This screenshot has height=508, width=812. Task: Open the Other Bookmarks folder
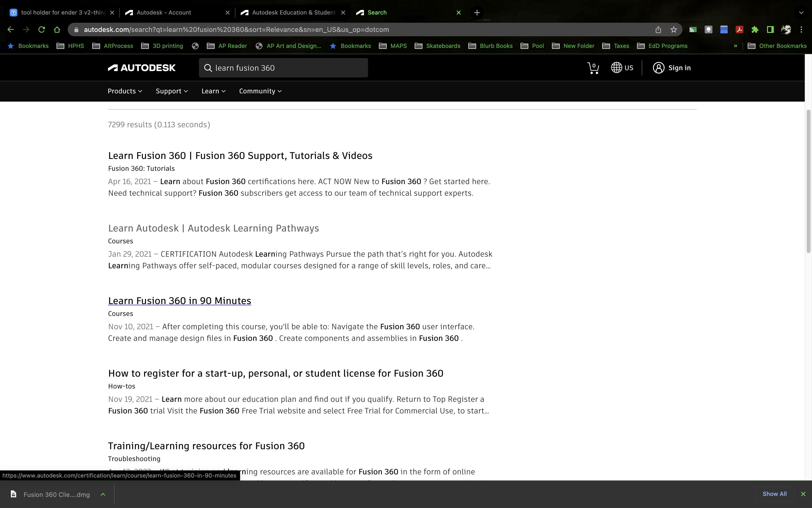(777, 46)
